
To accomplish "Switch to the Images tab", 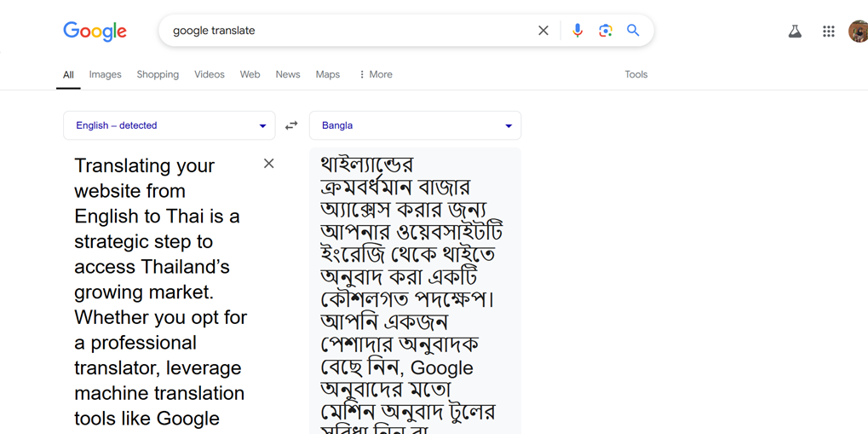I will (x=105, y=74).
